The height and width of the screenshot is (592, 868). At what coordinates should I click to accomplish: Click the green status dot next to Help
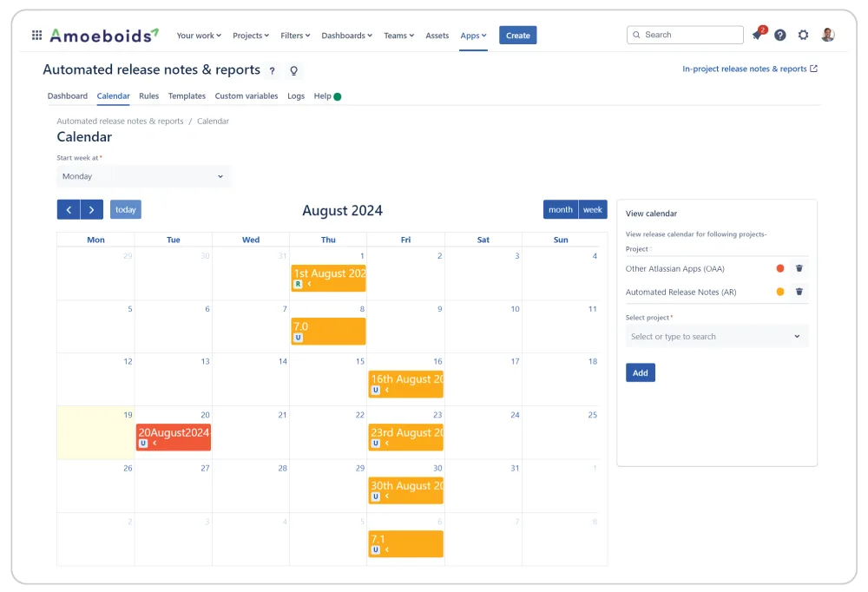click(339, 96)
